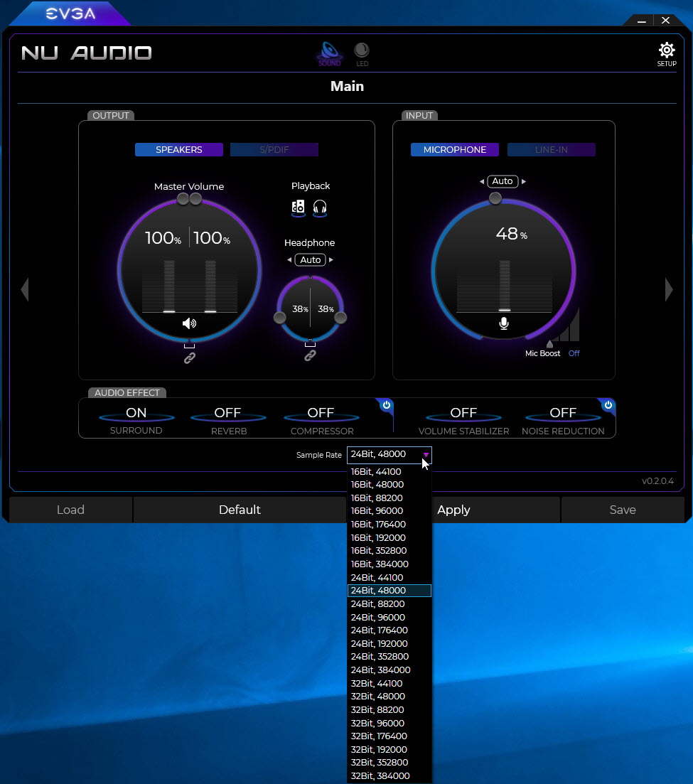This screenshot has width=693, height=784.
Task: Toggle output audio effects power icon
Action: tap(387, 405)
